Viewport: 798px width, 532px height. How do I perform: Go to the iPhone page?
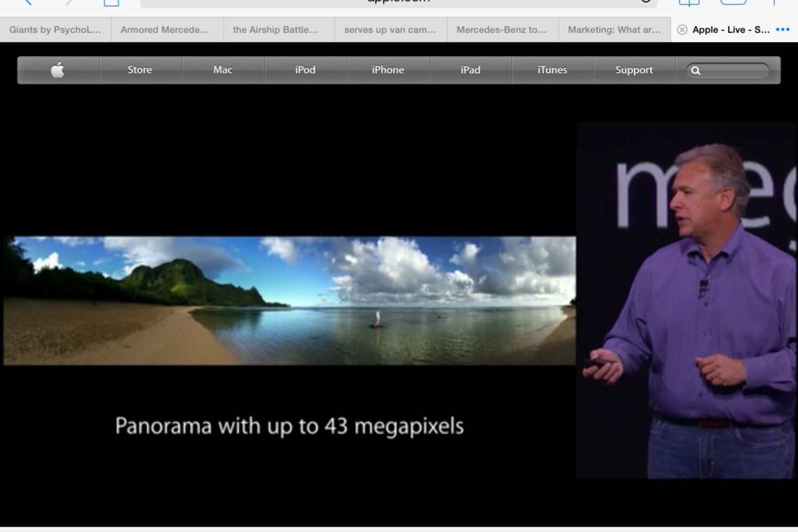point(388,70)
